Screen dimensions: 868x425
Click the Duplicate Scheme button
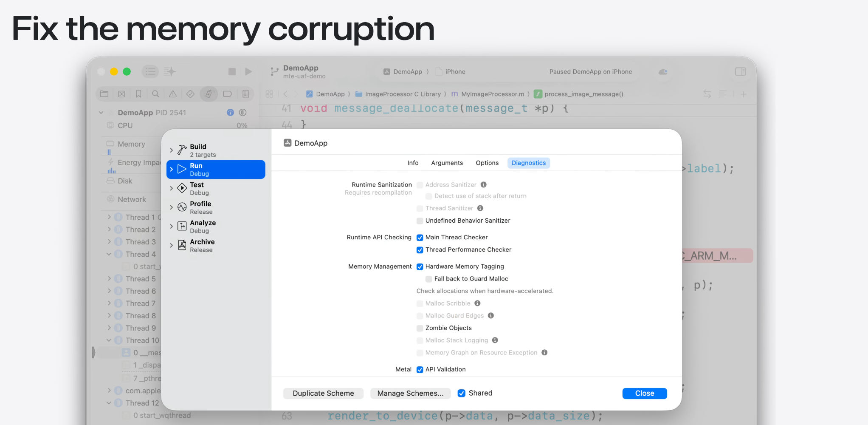323,394
